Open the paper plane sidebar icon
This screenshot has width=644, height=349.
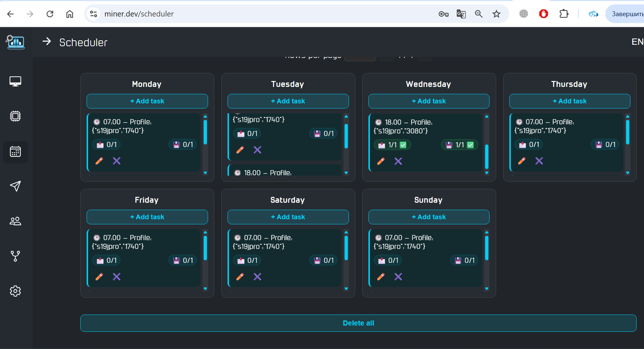(x=15, y=186)
